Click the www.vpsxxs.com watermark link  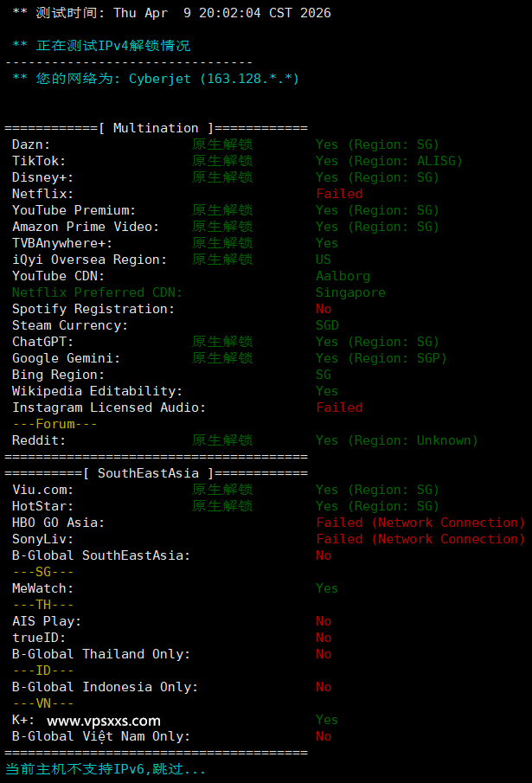(103, 721)
